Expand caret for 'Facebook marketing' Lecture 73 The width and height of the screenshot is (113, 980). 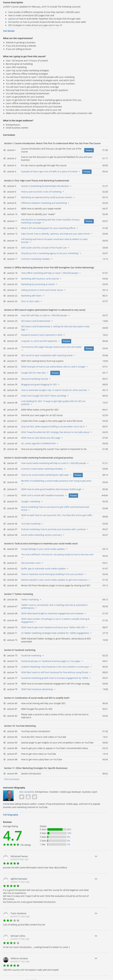click(x=43, y=655)
